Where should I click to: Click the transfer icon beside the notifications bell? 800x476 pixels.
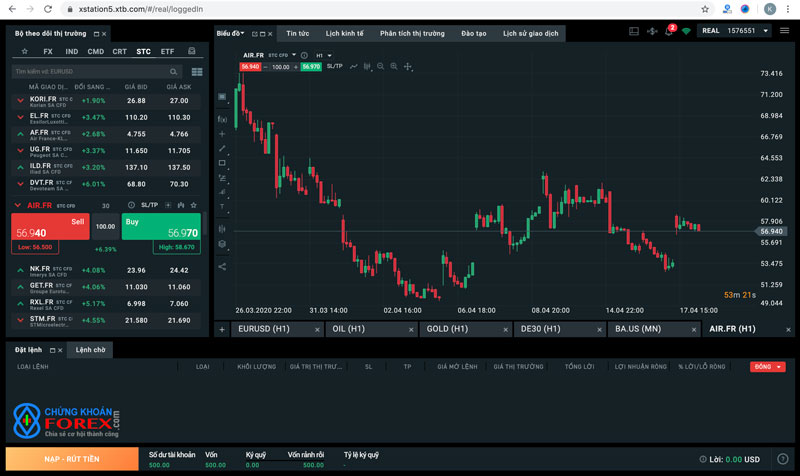[652, 31]
